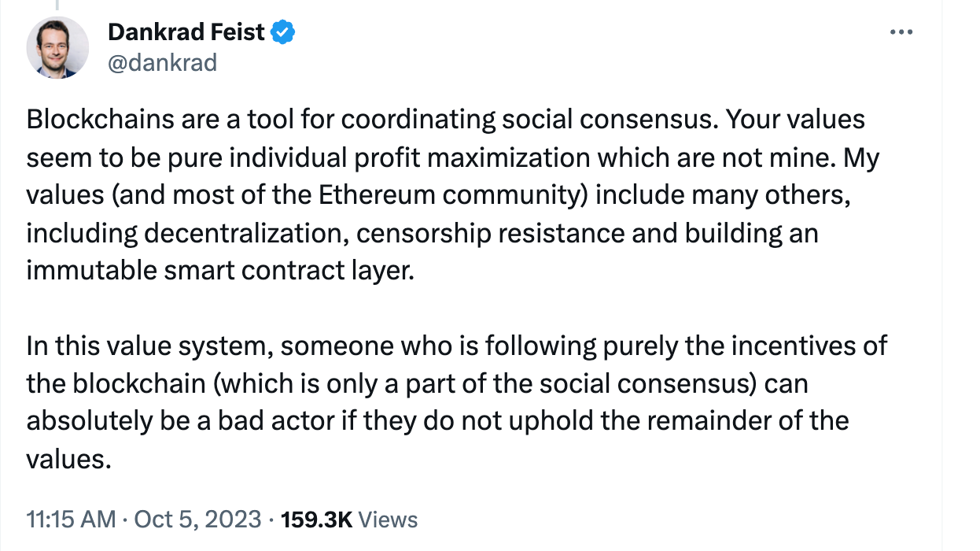Open the three-dot more options menu
Image resolution: width=980 pixels, height=551 pixels.
click(x=899, y=32)
